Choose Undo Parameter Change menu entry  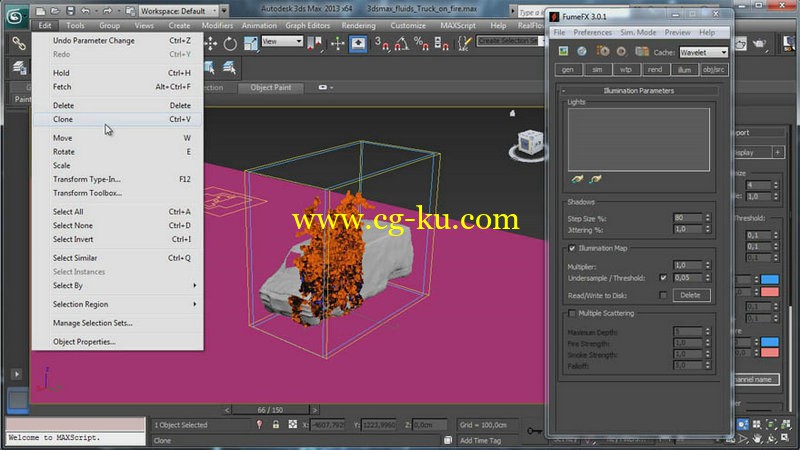[118, 41]
